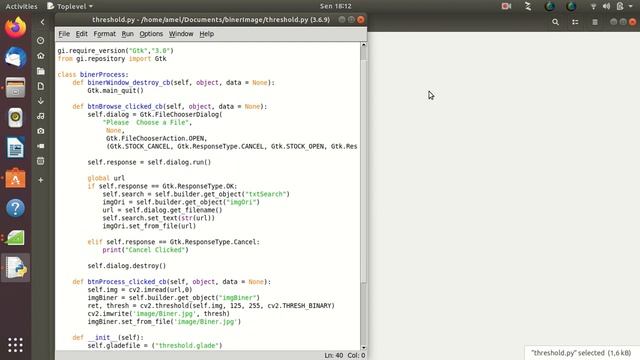
Task: Click on 'class binerProcess:' line
Action: [x=93, y=75]
